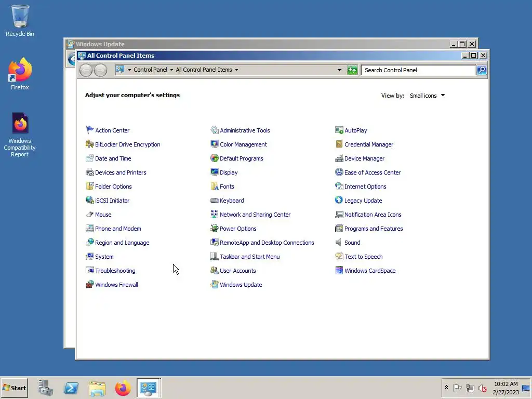Expand arrow before Control Panel breadcrumb

[129, 70]
